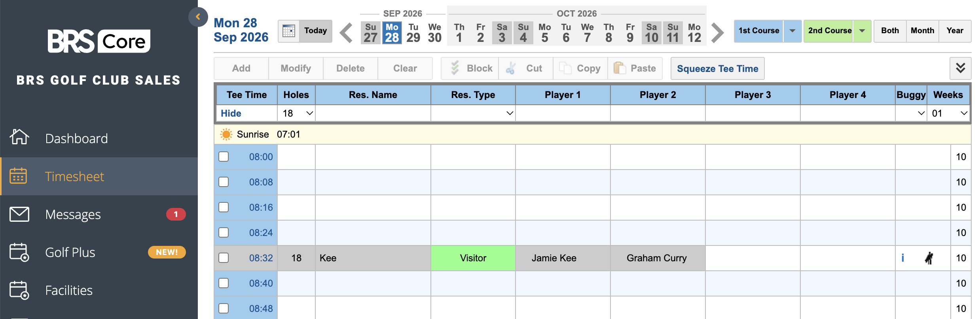Image resolution: width=980 pixels, height=319 pixels.
Task: Tick the 08:16 tee time checkbox
Action: tap(224, 207)
